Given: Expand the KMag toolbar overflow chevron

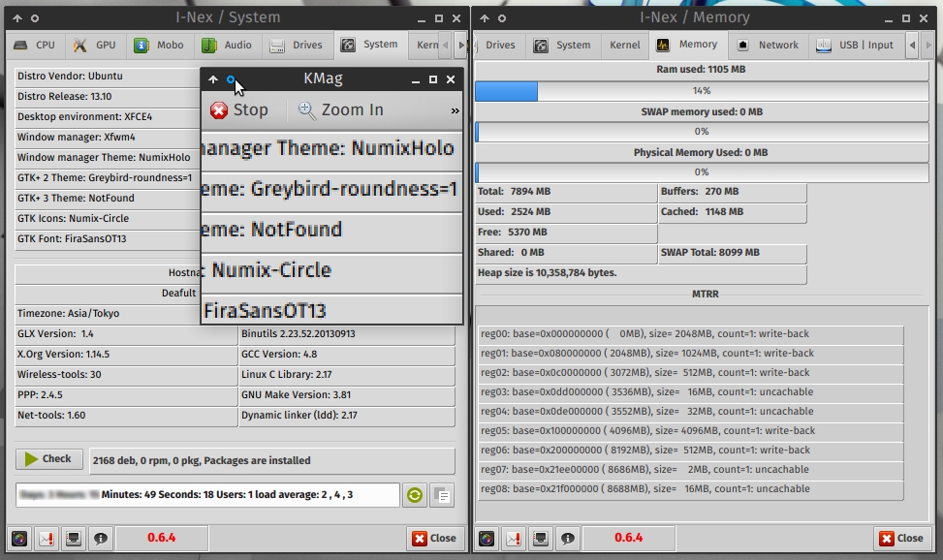Looking at the screenshot, I should [x=455, y=111].
